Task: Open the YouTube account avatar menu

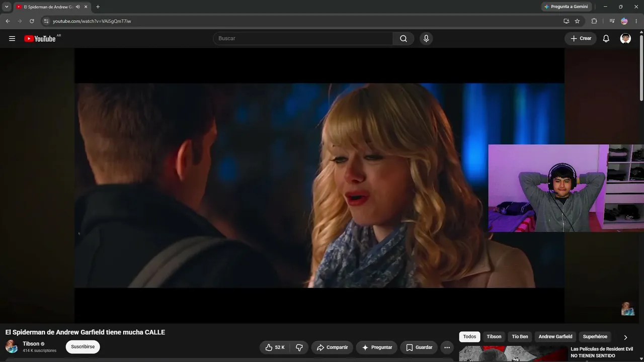Action: [625, 39]
